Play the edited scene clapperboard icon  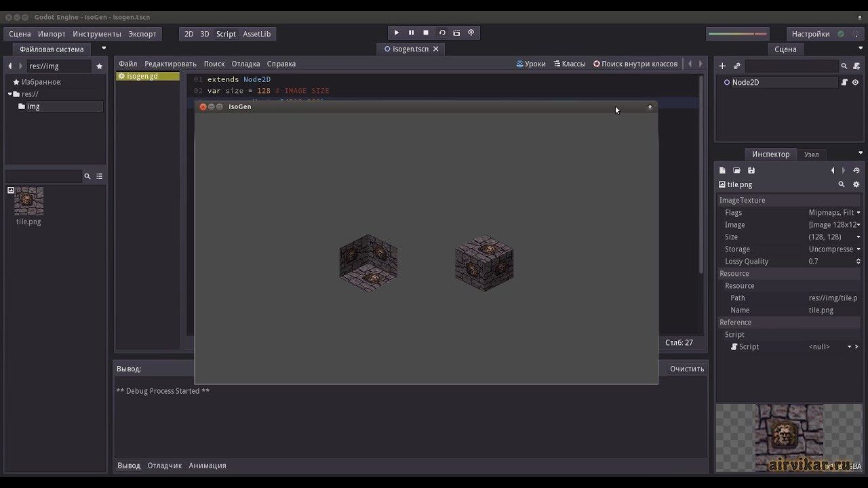click(456, 33)
